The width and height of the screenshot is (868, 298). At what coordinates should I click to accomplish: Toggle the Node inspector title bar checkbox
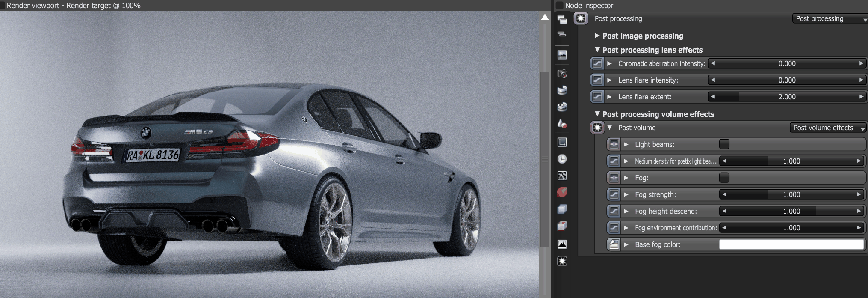click(559, 6)
